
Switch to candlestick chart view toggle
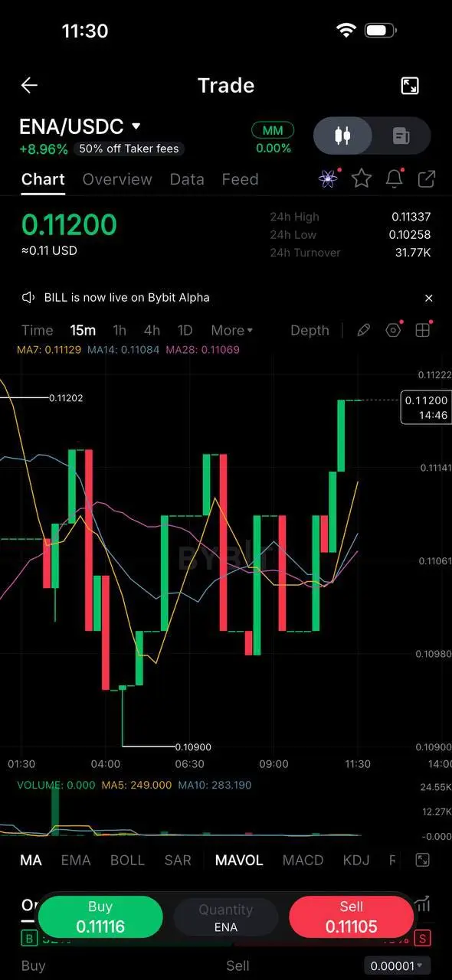pos(343,136)
